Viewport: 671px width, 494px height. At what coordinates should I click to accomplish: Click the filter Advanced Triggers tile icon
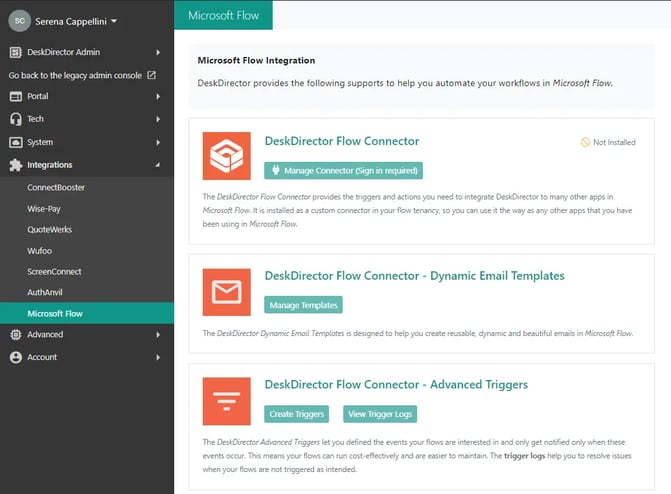(x=226, y=401)
